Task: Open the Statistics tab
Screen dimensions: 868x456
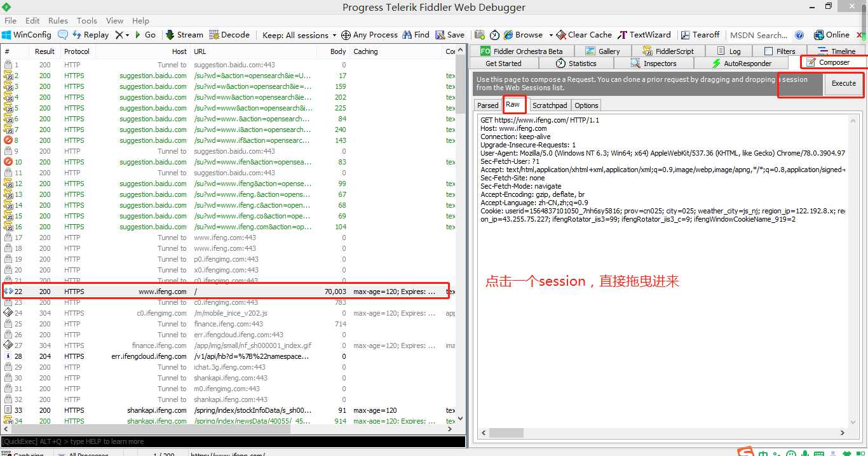Action: click(x=576, y=64)
